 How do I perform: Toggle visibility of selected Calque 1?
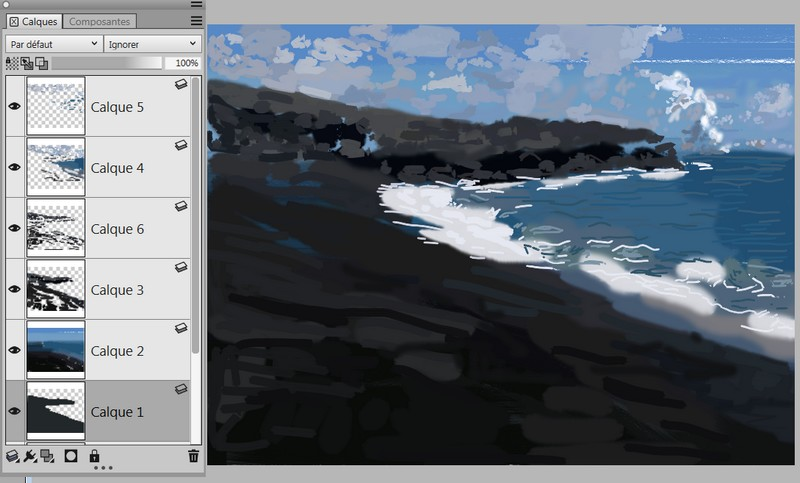[15, 411]
